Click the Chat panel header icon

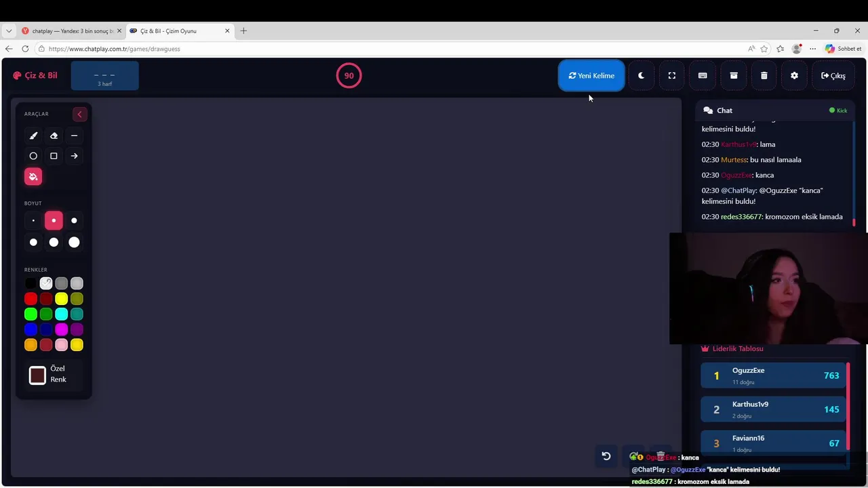[x=708, y=110]
